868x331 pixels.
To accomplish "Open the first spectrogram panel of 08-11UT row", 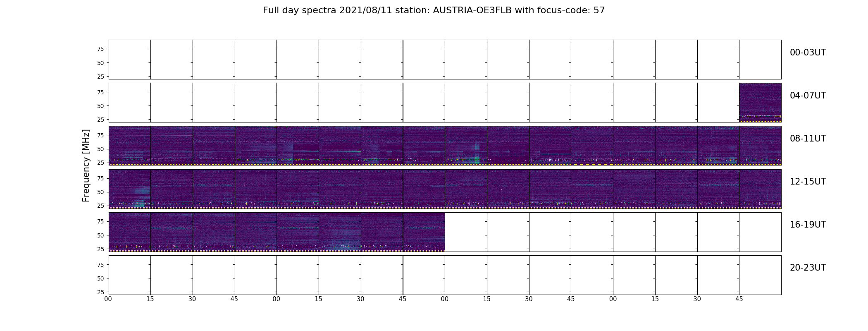I will (x=130, y=146).
